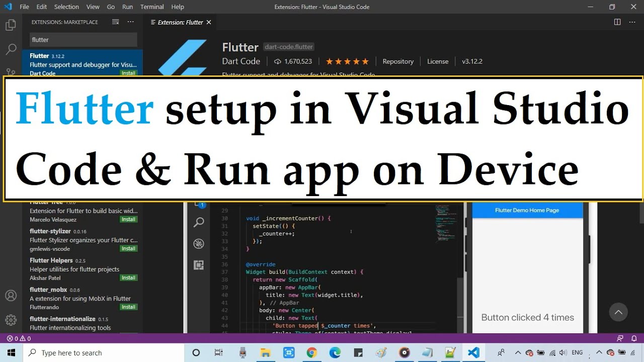Screen dimensions: 644x362
Task: Click the VS Code logo in title bar
Action: click(8, 7)
